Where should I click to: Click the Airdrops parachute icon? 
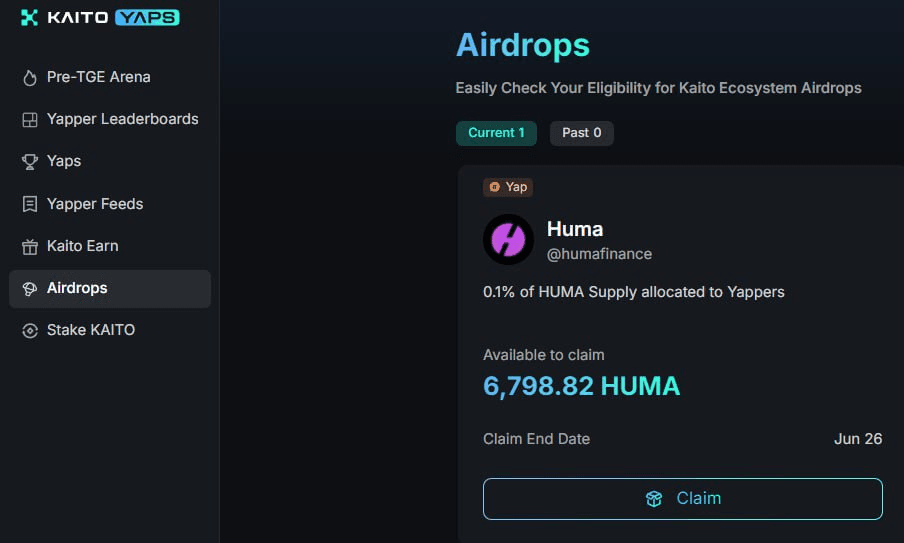point(29,289)
